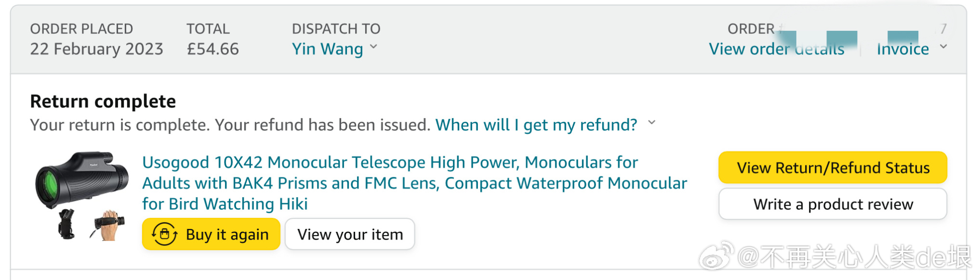980x280 pixels.
Task: Expand the chevron after the refund question
Action: tap(652, 123)
